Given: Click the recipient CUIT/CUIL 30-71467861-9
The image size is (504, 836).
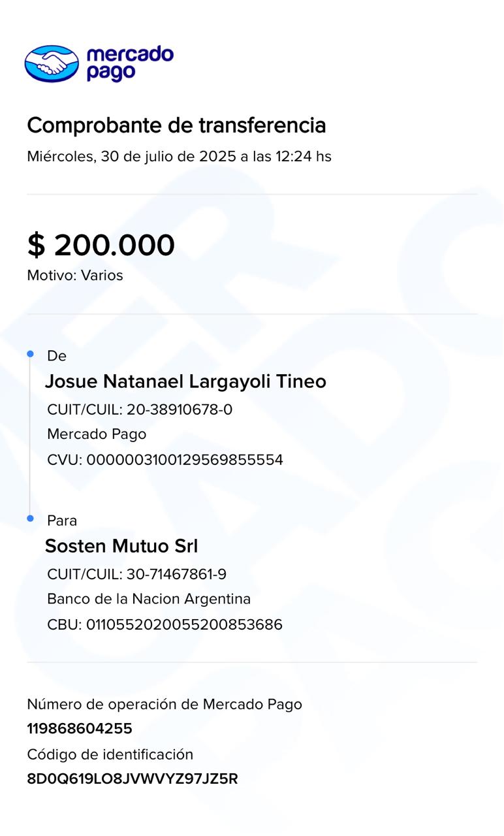Looking at the screenshot, I should click(176, 574).
